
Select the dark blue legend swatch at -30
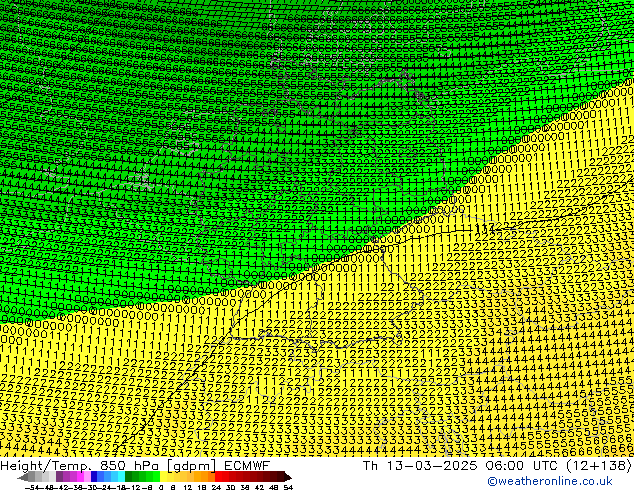click(94, 476)
